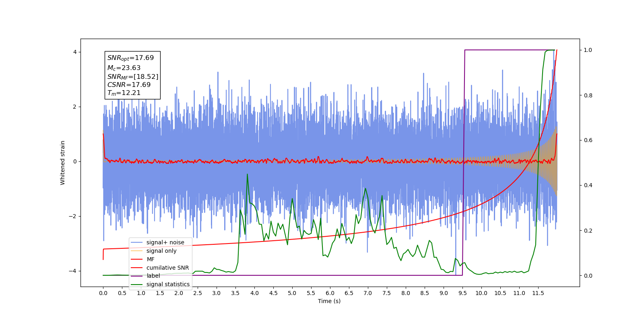The height and width of the screenshot is (322, 644).
Task: Click the 4 tick on the strain axis
Action: [x=75, y=52]
